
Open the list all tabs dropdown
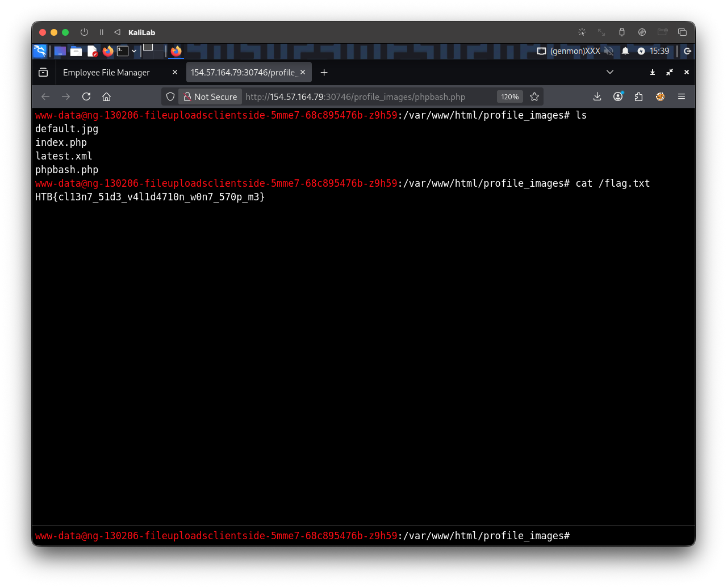(610, 72)
